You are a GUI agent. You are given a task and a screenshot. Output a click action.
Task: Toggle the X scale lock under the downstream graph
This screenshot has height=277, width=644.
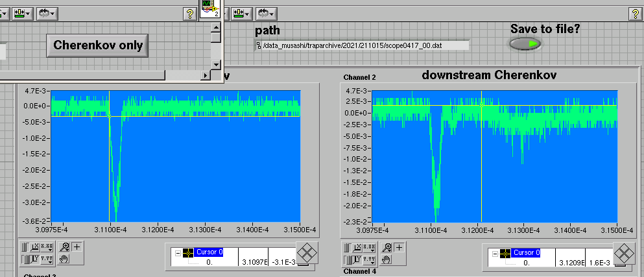pyautogui.click(x=348, y=247)
